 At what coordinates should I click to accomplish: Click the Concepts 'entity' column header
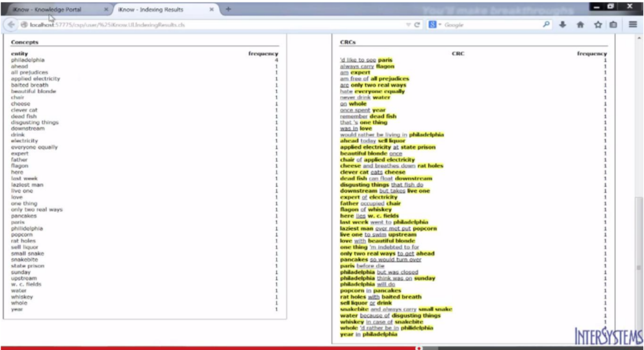[x=19, y=53]
